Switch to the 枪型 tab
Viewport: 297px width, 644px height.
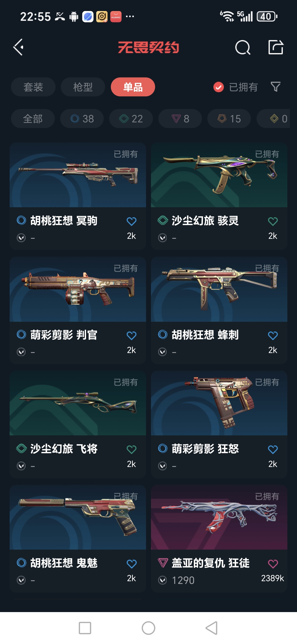[83, 87]
